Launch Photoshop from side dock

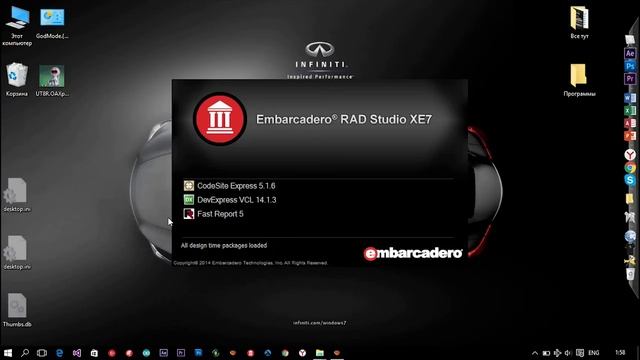point(630,66)
